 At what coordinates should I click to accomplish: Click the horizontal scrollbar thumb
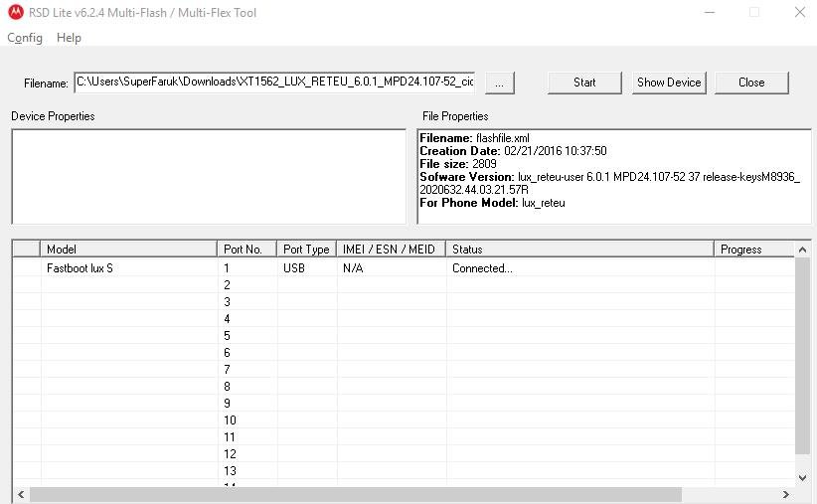tap(356, 494)
